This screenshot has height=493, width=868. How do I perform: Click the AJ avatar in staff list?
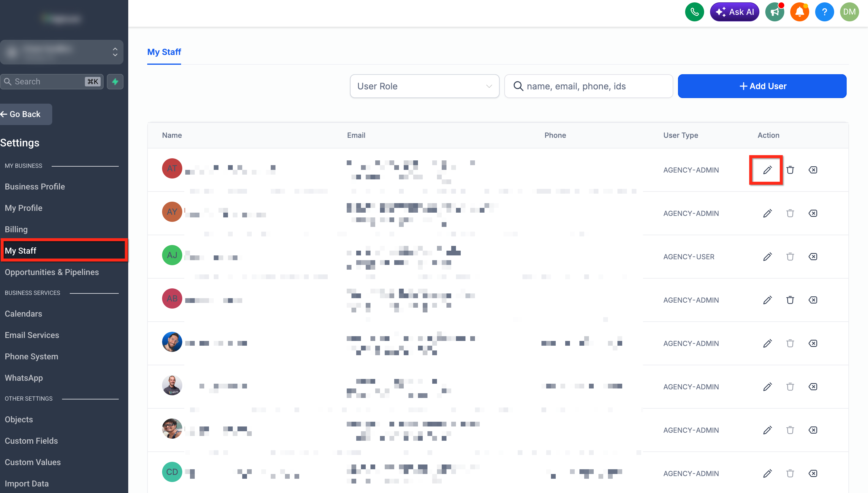click(x=172, y=255)
